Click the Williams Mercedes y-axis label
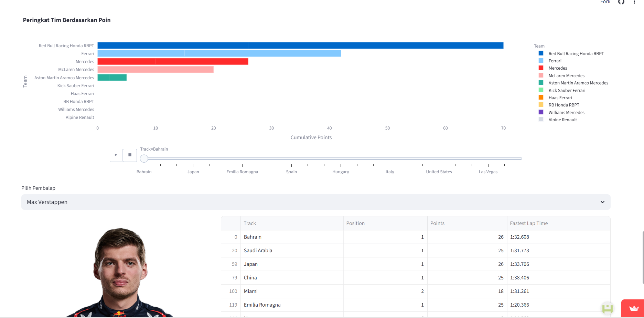 [x=76, y=110]
